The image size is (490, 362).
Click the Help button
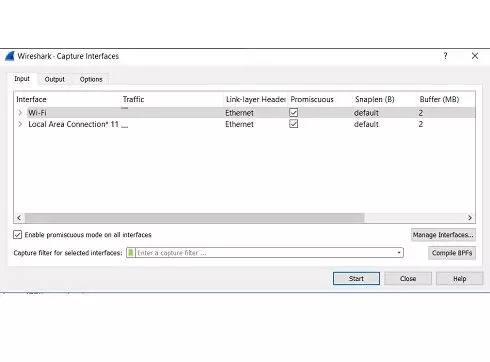(x=459, y=278)
